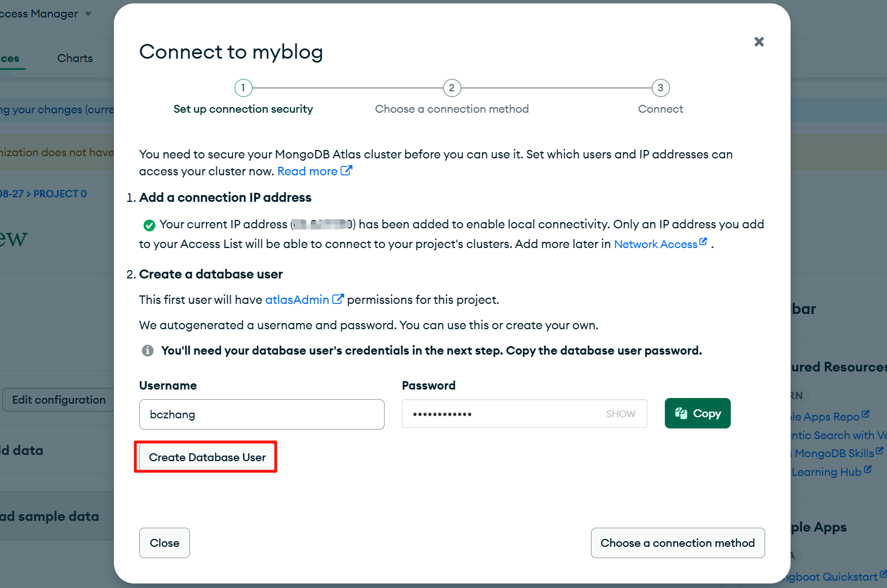This screenshot has height=588, width=887.
Task: Open the atlasAdmin permissions link
Action: click(x=297, y=300)
